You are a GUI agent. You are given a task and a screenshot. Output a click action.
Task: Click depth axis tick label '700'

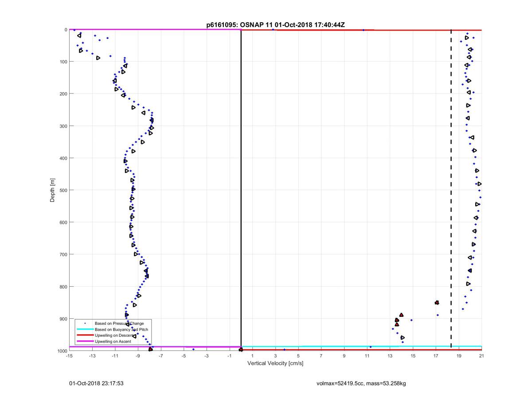click(63, 254)
